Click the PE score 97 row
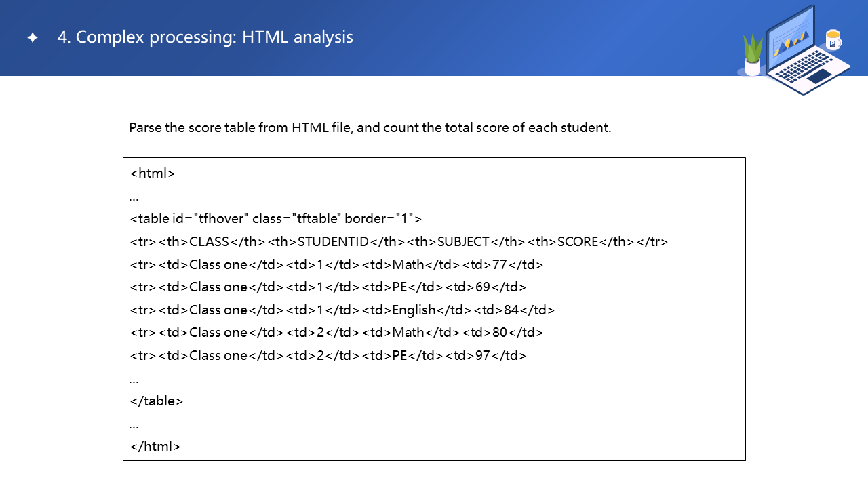This screenshot has height=488, width=868. coord(328,355)
